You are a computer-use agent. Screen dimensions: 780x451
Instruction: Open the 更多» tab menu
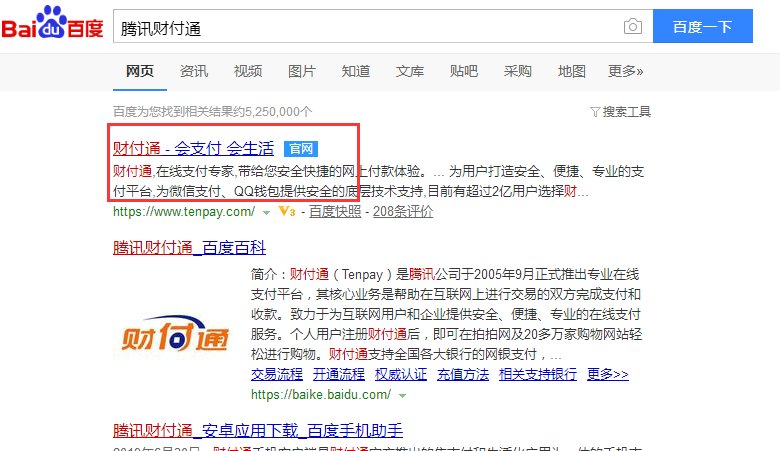[x=625, y=71]
